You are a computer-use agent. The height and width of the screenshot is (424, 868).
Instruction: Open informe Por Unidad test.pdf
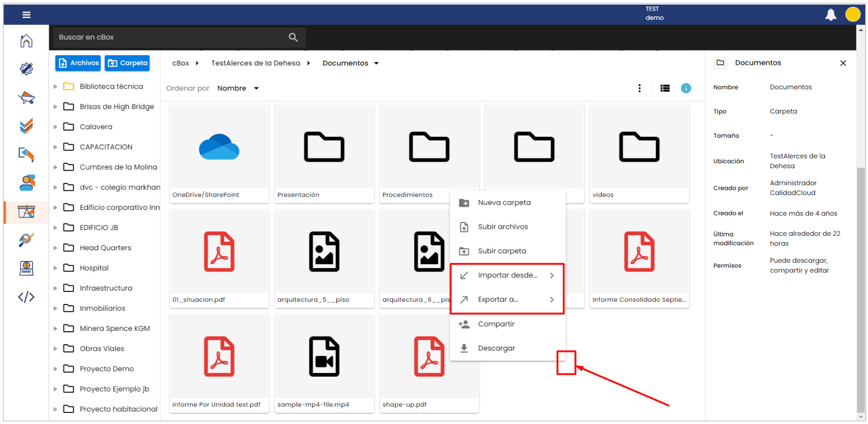[x=219, y=363]
